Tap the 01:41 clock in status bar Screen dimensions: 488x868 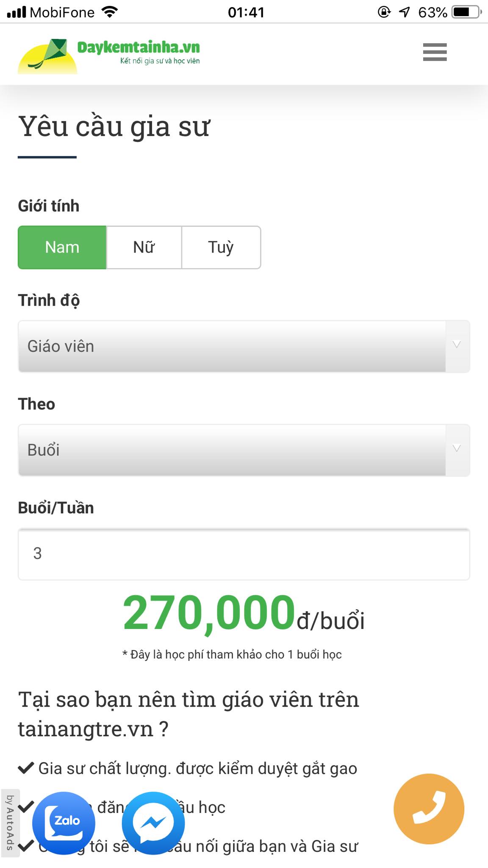click(246, 12)
